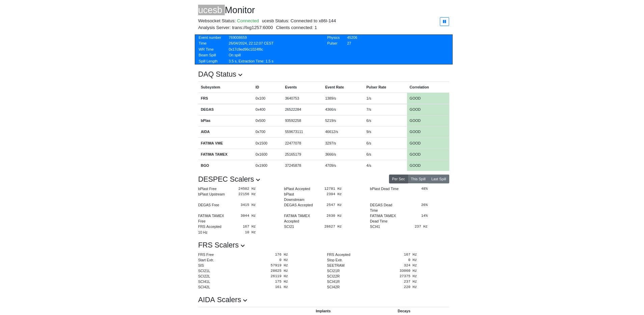
Task: Pause the live monitor updates
Action: coord(444,22)
